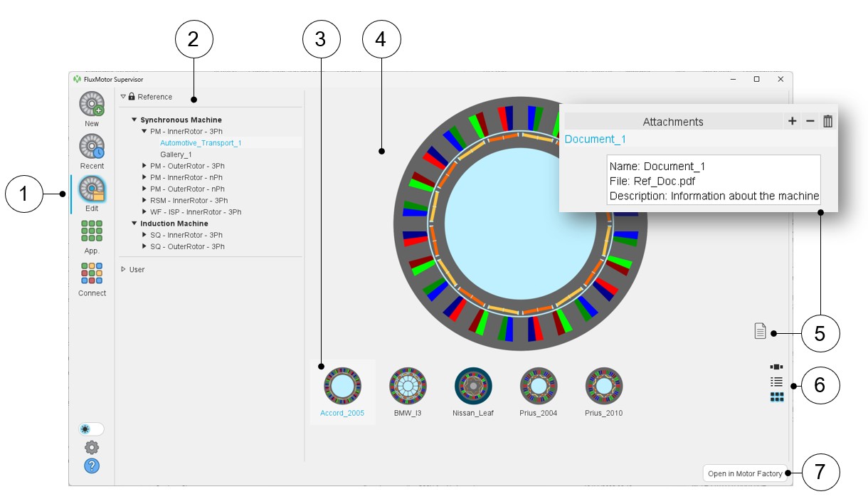Click the large motor preview image
Viewport: 868px width, 504px height.
(x=521, y=224)
